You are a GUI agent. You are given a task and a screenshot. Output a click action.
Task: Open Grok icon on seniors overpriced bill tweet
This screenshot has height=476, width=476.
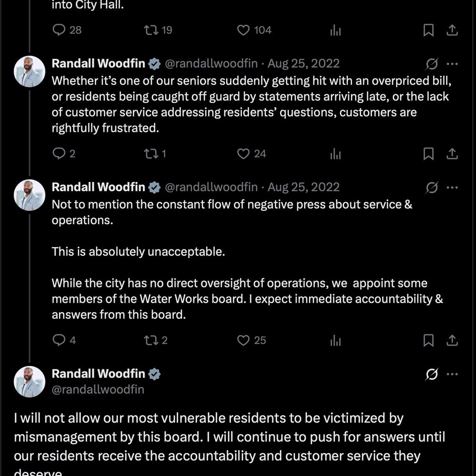pos(431,64)
